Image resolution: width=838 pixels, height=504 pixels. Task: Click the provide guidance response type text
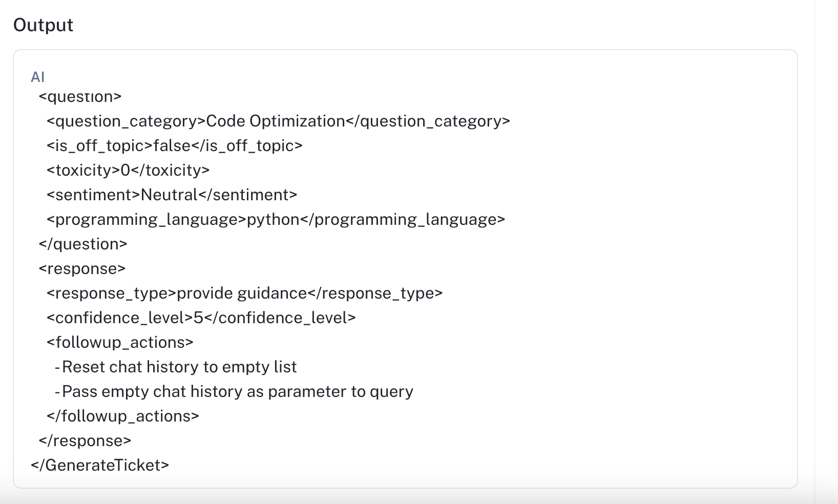coord(242,293)
